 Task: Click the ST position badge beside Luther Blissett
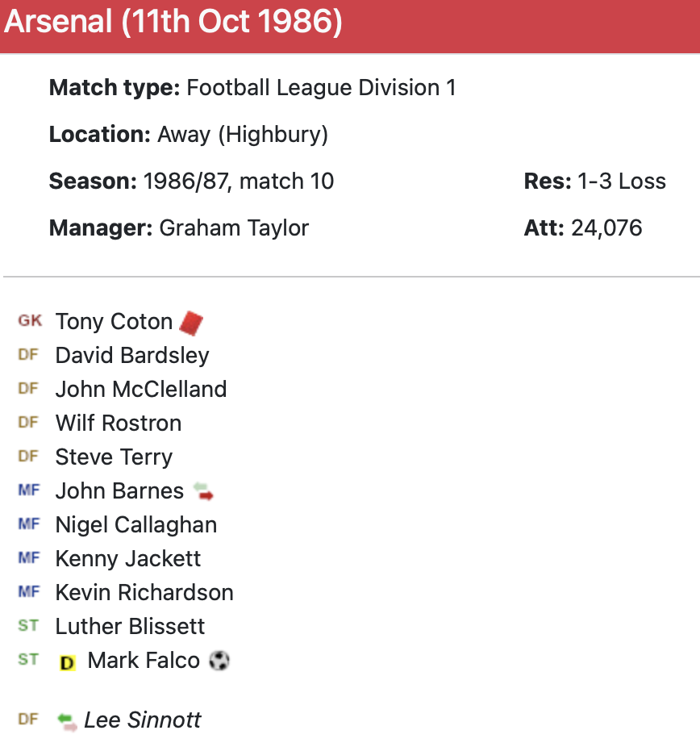[x=28, y=626]
